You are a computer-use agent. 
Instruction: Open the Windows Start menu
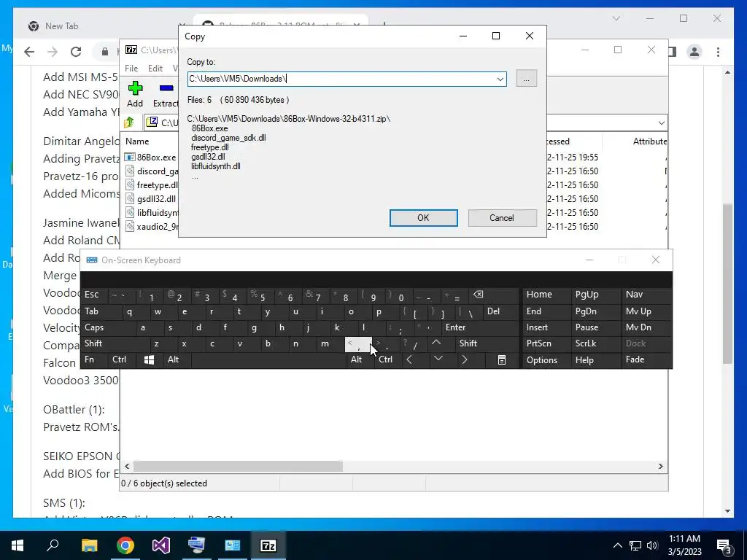(18, 545)
